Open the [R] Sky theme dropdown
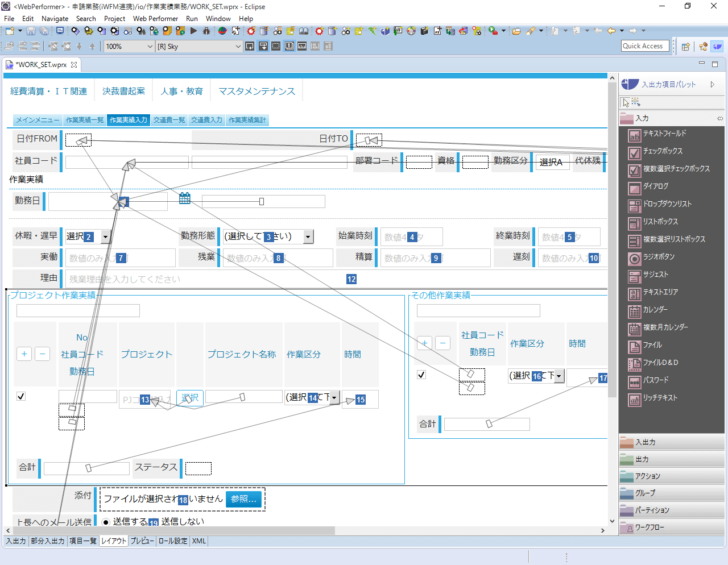The image size is (728, 565). tap(238, 47)
